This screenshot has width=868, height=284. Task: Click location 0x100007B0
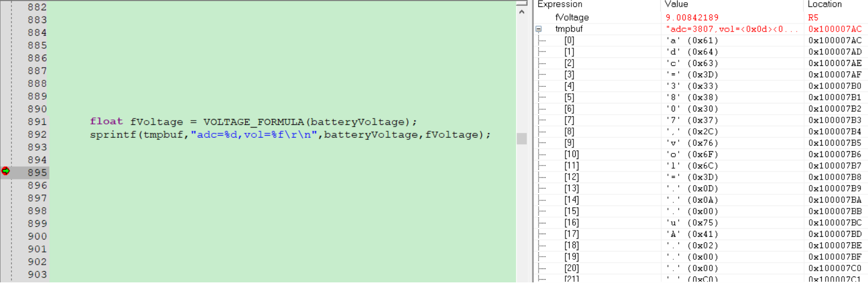(x=835, y=86)
